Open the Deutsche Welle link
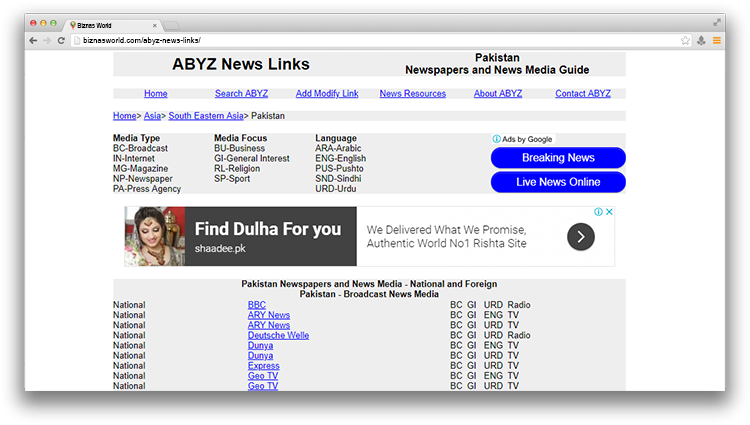 [x=278, y=335]
